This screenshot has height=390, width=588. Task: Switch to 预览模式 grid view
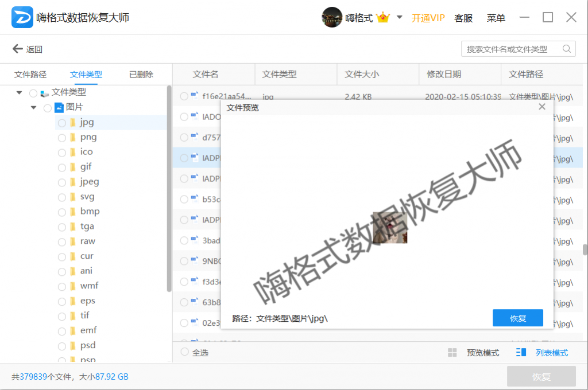[474, 353]
